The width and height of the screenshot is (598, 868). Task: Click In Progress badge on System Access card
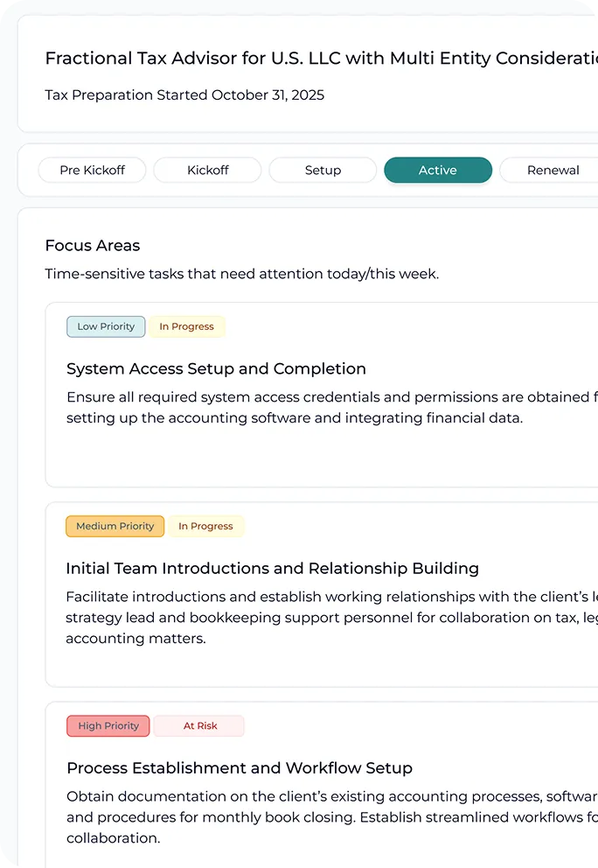coord(186,326)
